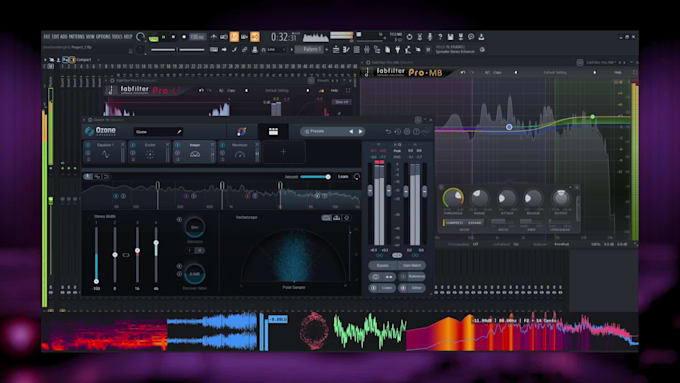Toggle the metronome icon
This screenshot has height=383, width=680.
click(x=214, y=37)
